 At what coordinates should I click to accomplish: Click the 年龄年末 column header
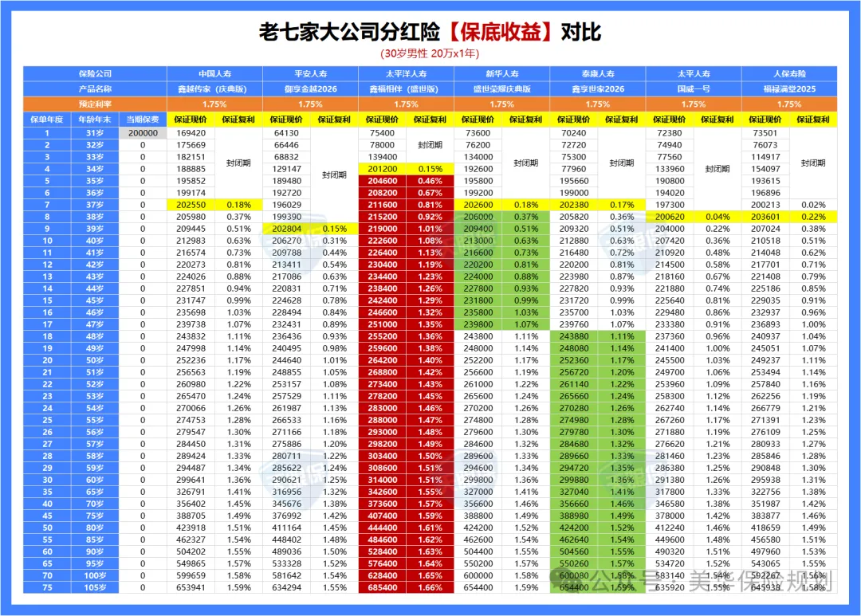tap(95, 119)
